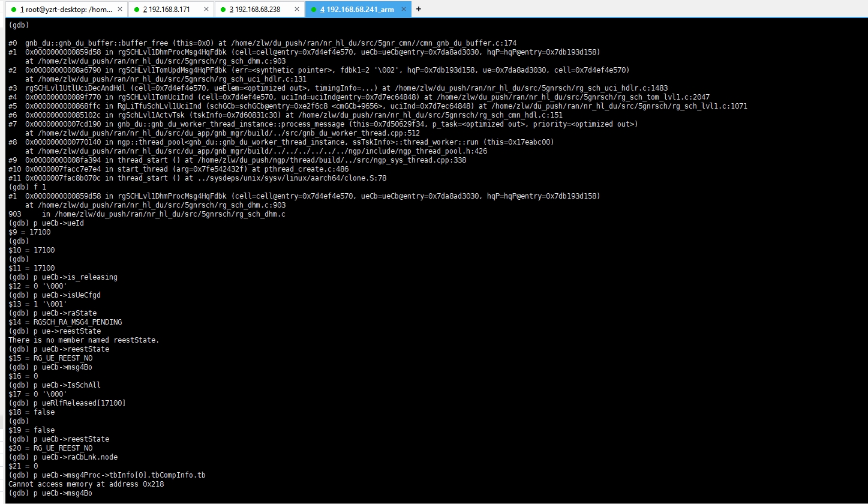This screenshot has height=504, width=868.
Task: Click stack frame #0 buffer_free line
Action: [262, 43]
